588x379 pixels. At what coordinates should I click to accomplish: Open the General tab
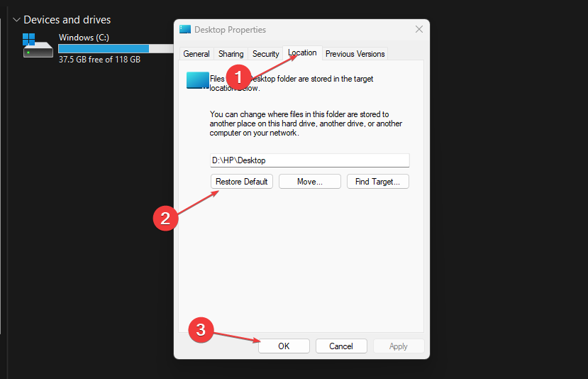click(196, 54)
